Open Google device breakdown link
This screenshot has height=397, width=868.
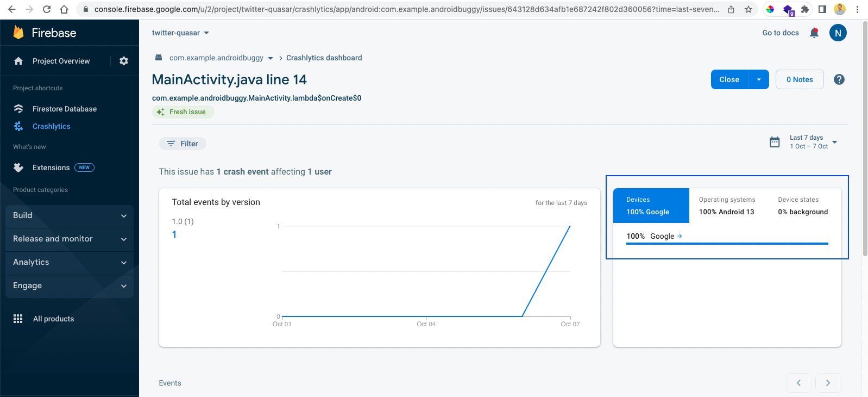(x=666, y=236)
